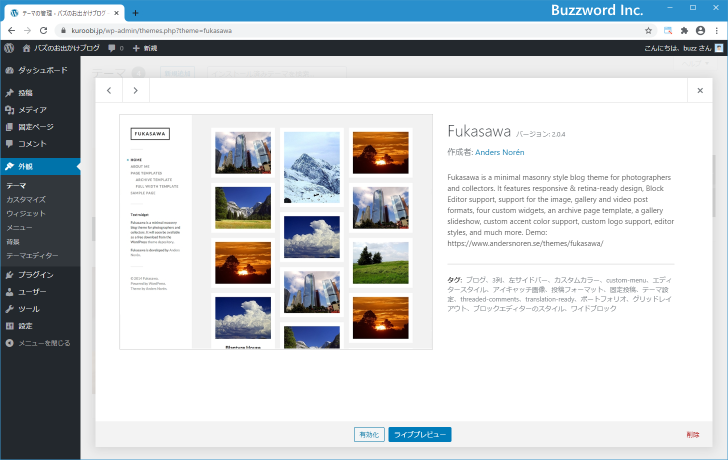Open 投稿 posts menu

pyautogui.click(x=40, y=93)
